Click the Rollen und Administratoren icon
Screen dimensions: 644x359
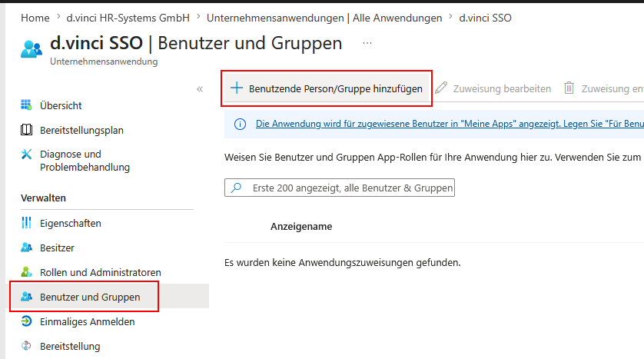(26, 272)
